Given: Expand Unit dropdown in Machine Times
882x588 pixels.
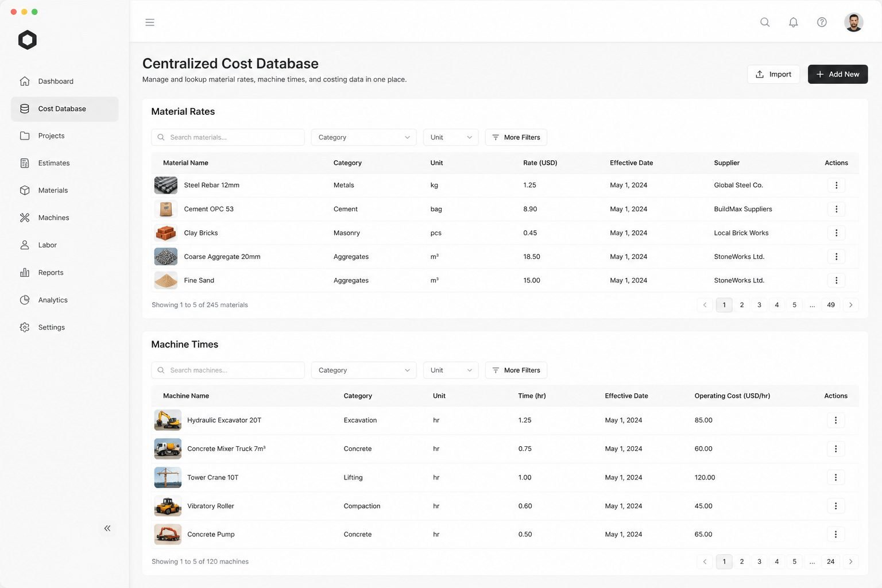Looking at the screenshot, I should (451, 370).
